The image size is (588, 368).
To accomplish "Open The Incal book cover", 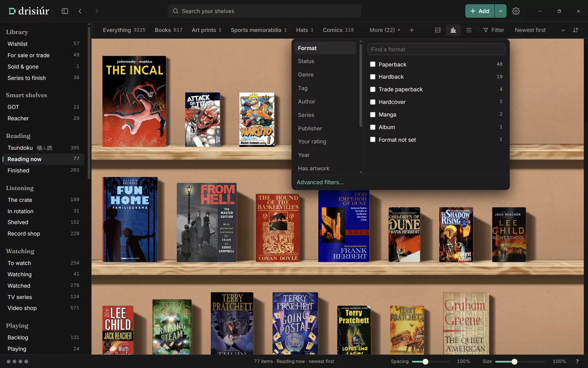I will (x=134, y=101).
